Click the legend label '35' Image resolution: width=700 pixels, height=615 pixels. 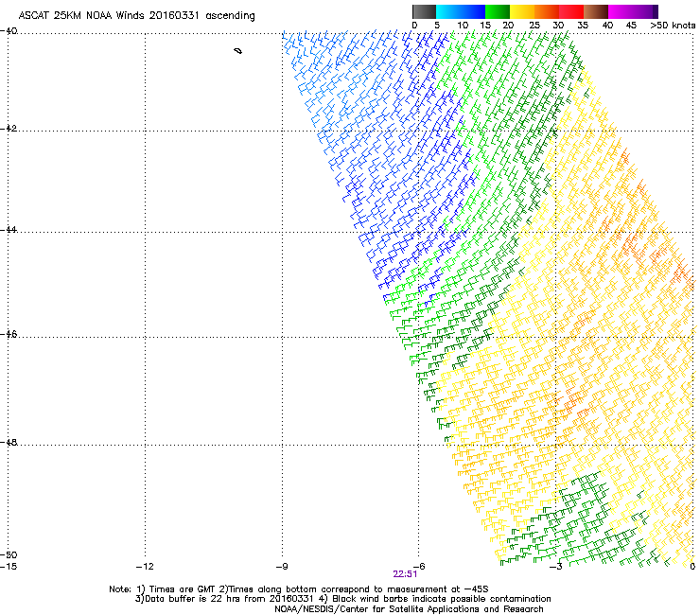pos(583,26)
